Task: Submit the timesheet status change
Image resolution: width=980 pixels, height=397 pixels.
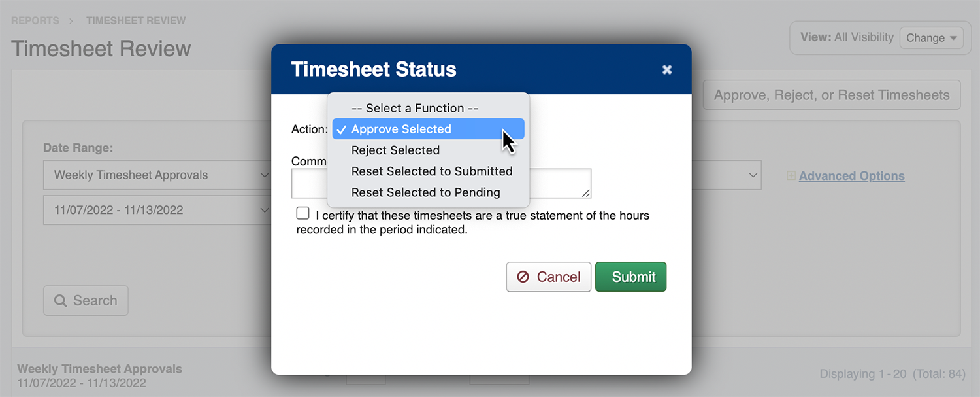Action: click(630, 277)
